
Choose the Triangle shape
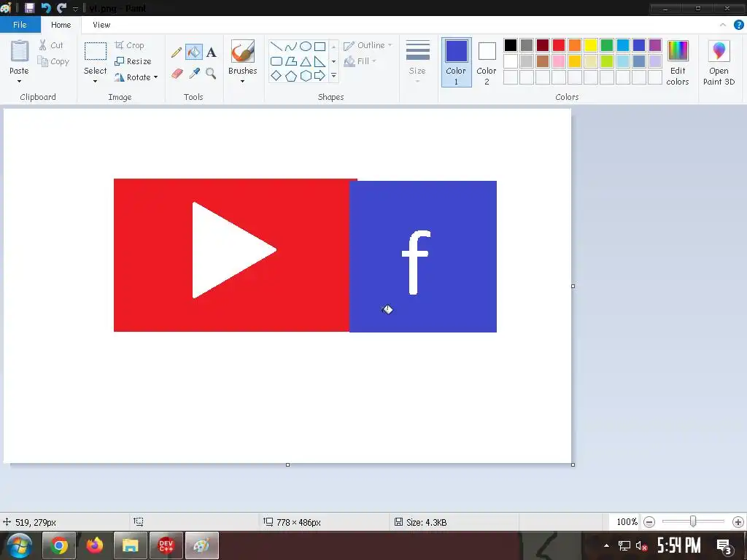[x=306, y=61]
